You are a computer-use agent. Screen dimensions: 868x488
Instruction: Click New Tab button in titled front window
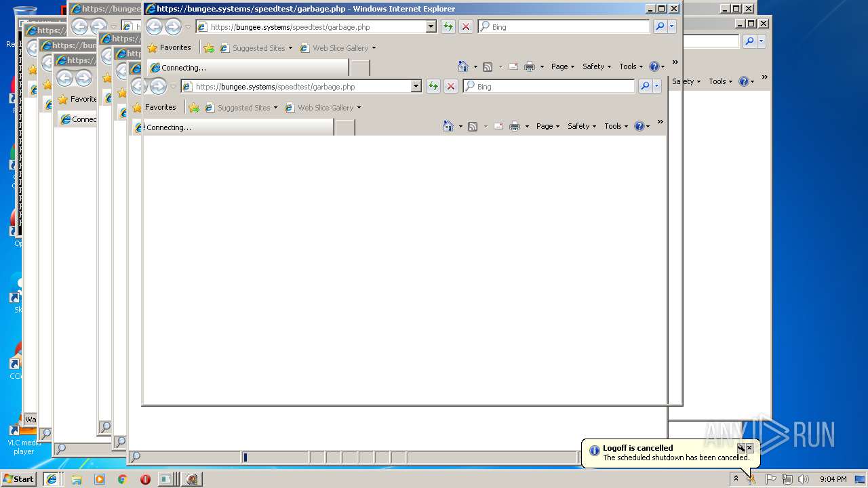coord(360,68)
